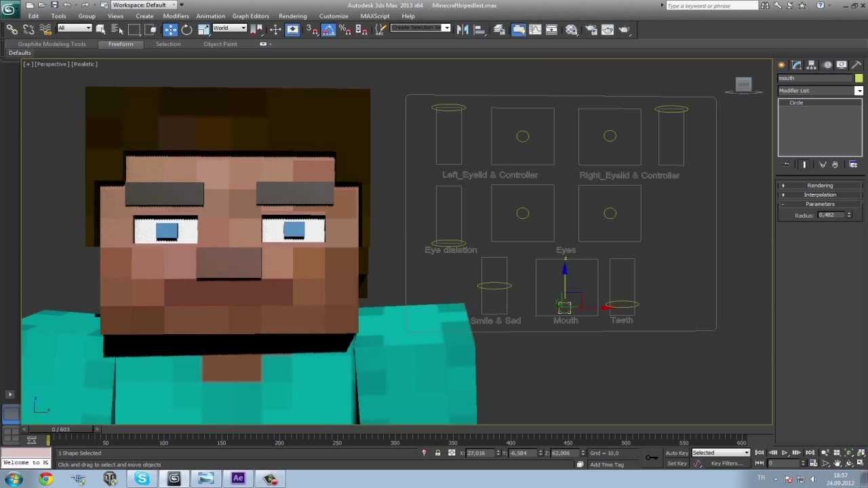868x488 pixels.
Task: Toggle Select and Manipulate mode
Action: pyautogui.click(x=275, y=29)
